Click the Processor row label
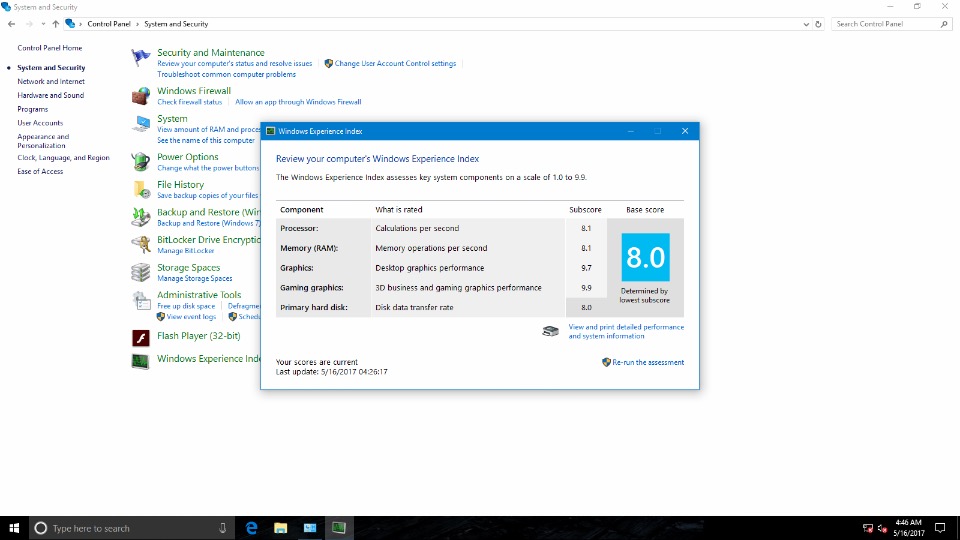The width and height of the screenshot is (960, 540). pos(299,228)
